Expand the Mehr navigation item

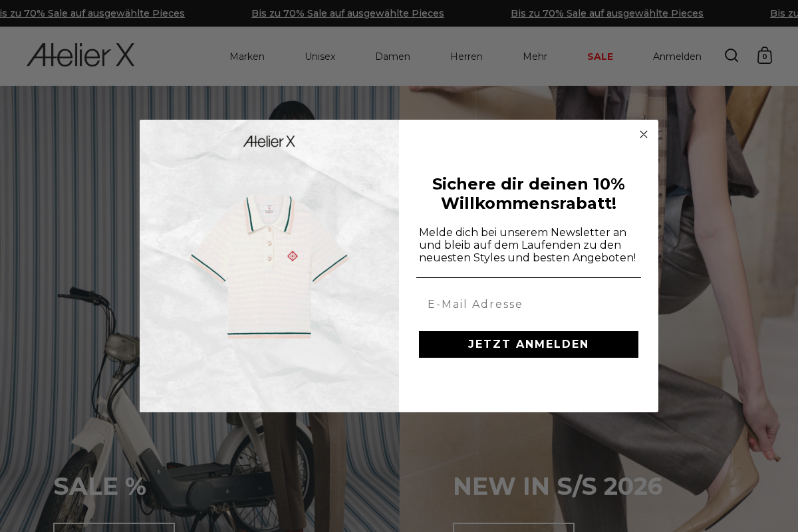(x=535, y=57)
